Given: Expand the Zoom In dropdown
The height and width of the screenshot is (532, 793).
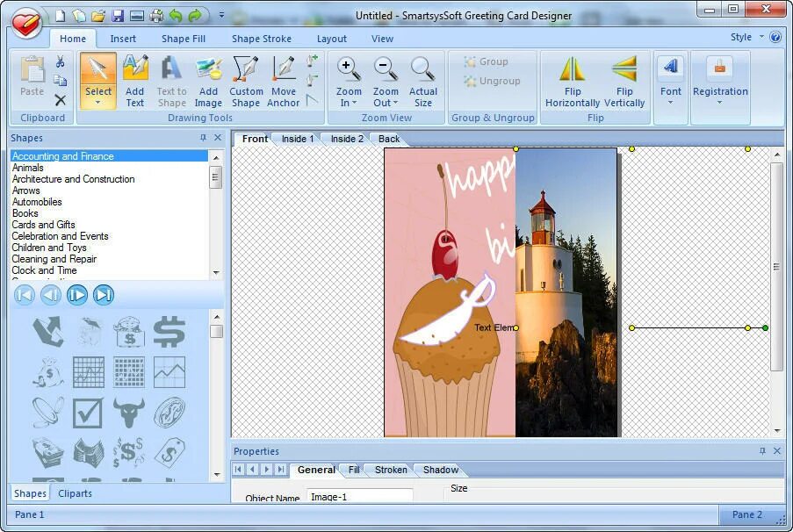Looking at the screenshot, I should click(354, 103).
